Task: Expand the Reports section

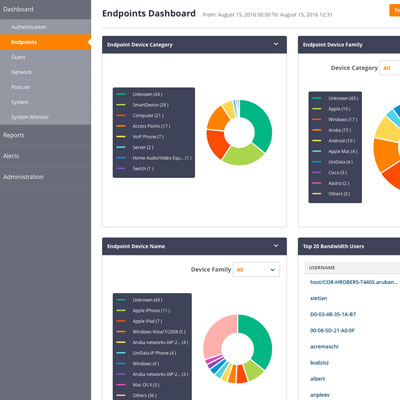Action: [x=14, y=135]
